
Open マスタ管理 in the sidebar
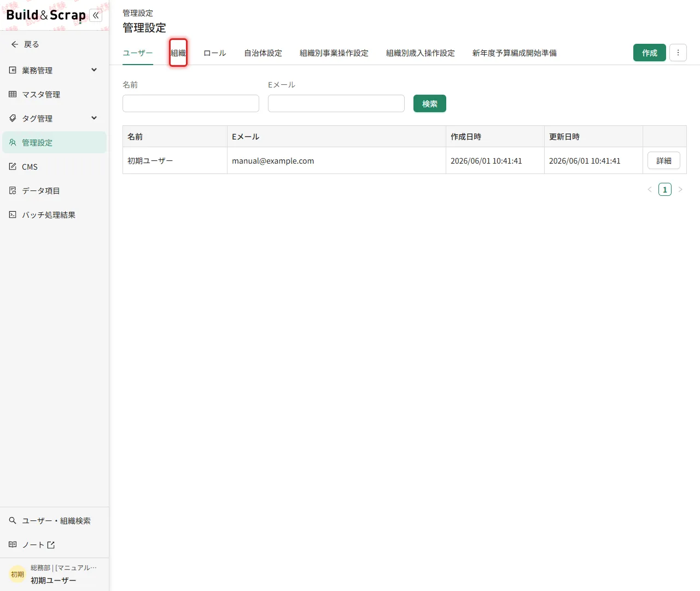coord(54,94)
